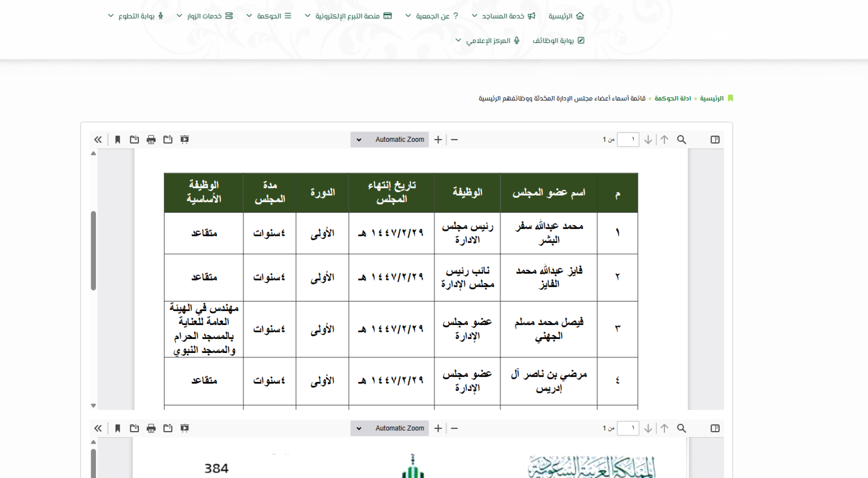Click table cell فيصل محمد مسلم الجهني

click(x=549, y=329)
